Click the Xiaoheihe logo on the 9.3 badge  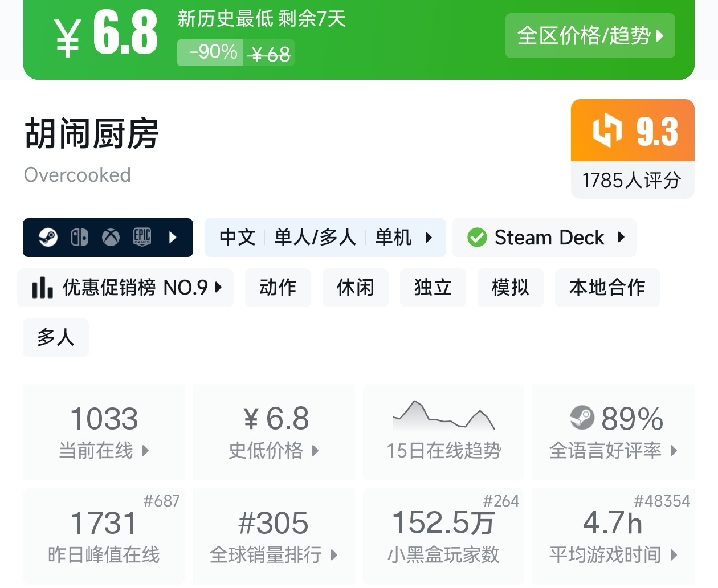[607, 130]
